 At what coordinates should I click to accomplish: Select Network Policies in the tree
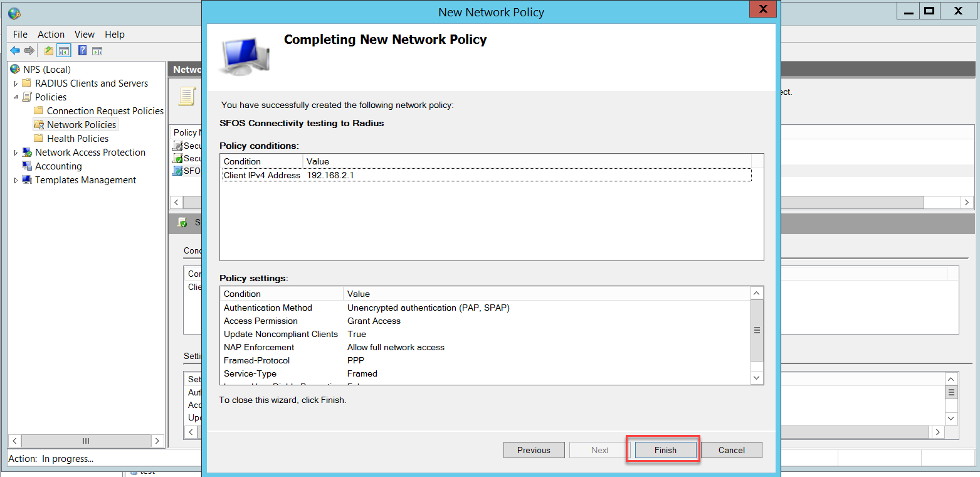[82, 124]
